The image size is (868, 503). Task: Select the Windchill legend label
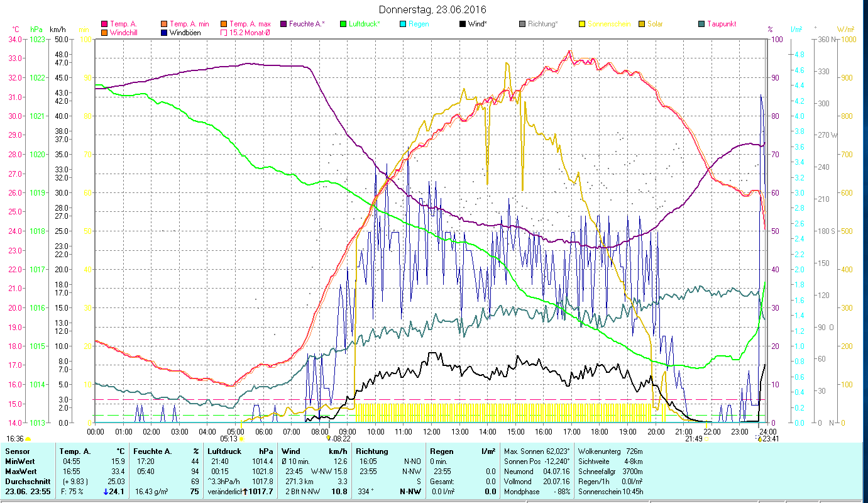pos(125,33)
